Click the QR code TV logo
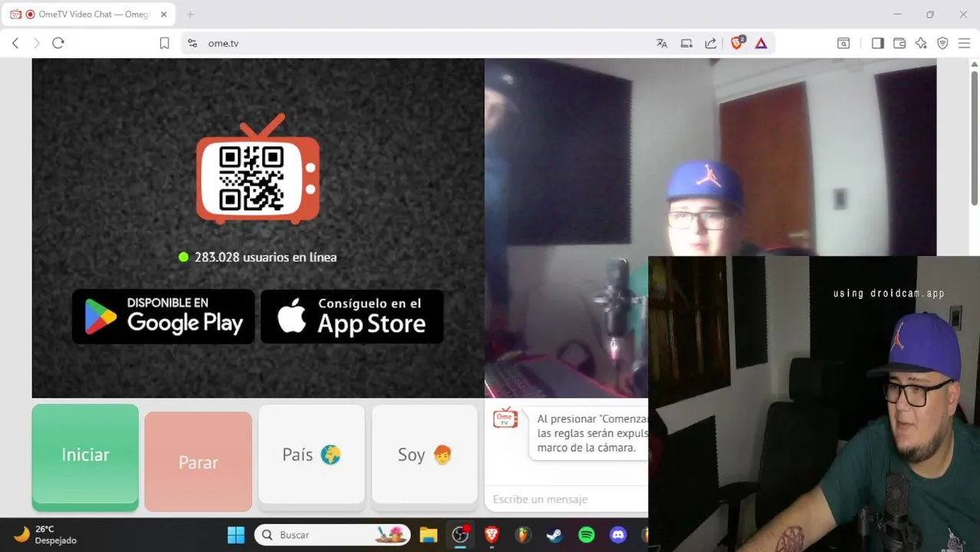 (258, 169)
